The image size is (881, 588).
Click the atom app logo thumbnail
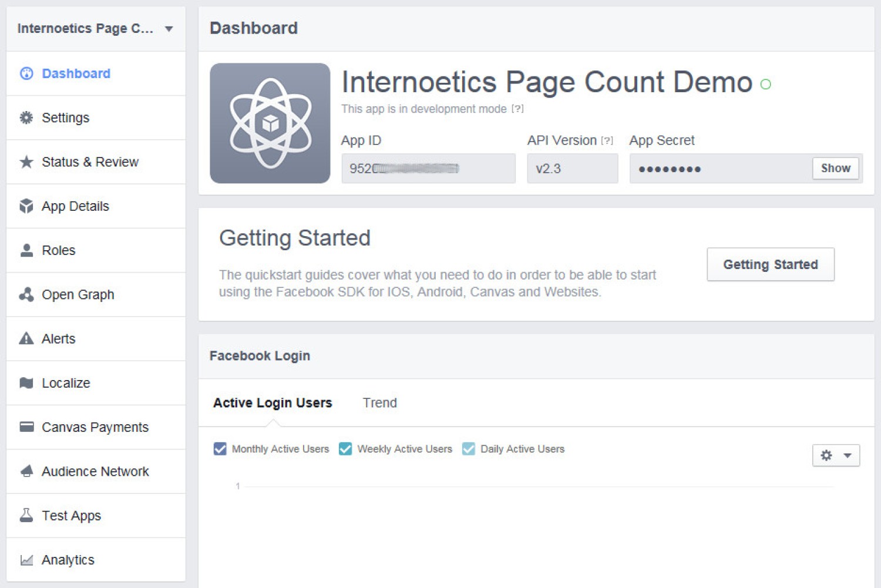click(270, 123)
